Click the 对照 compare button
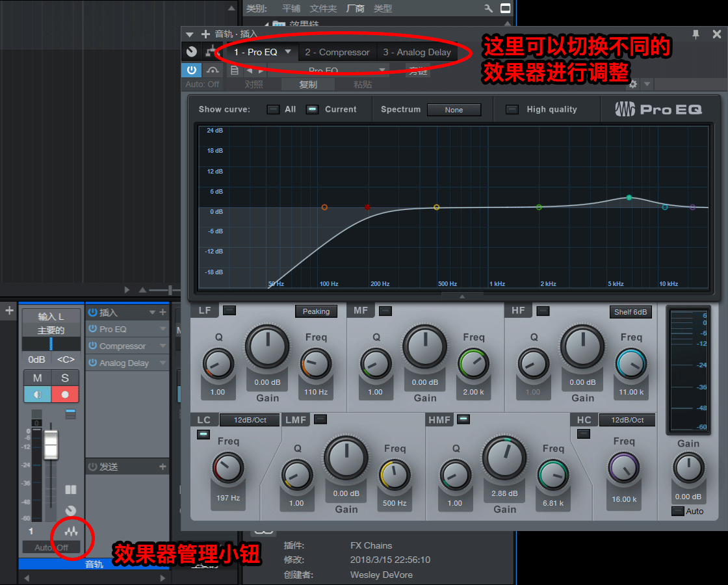 click(x=254, y=84)
